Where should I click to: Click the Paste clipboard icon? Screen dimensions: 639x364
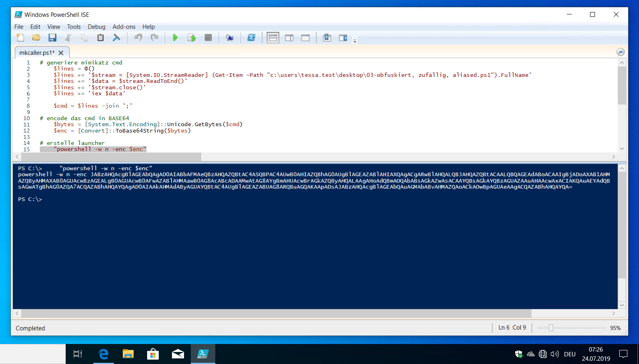pos(100,38)
